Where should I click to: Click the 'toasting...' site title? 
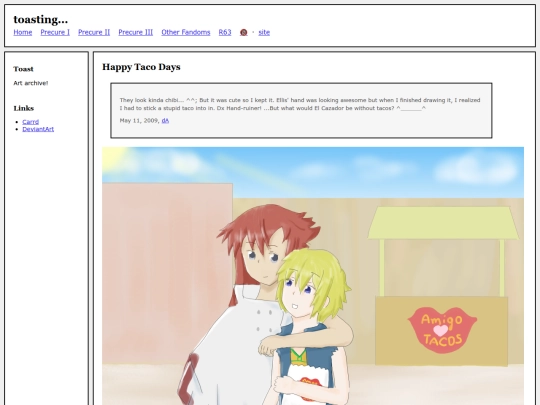point(41,20)
